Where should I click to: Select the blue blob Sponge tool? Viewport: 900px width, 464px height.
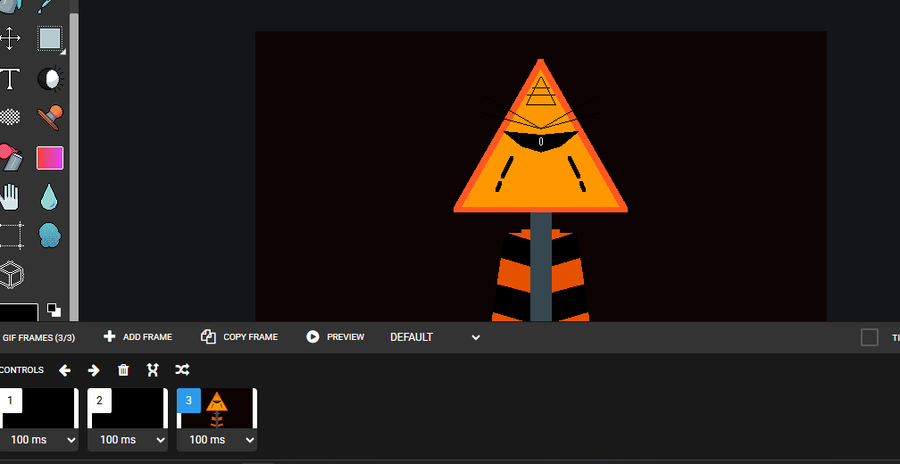[50, 235]
